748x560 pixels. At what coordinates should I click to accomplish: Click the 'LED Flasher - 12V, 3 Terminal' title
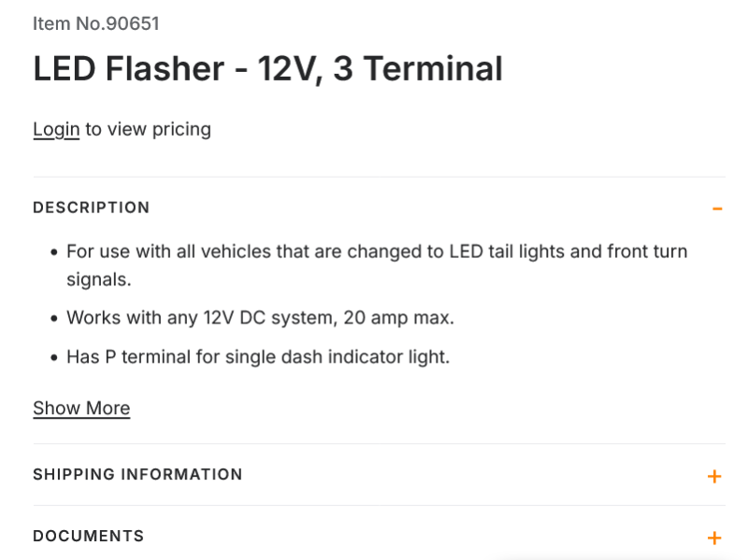coord(267,69)
